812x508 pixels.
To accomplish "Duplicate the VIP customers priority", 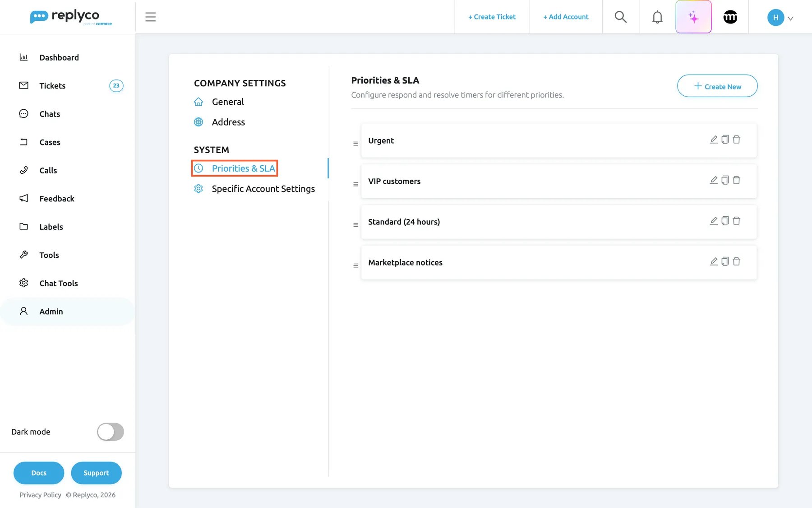I will 725,180.
